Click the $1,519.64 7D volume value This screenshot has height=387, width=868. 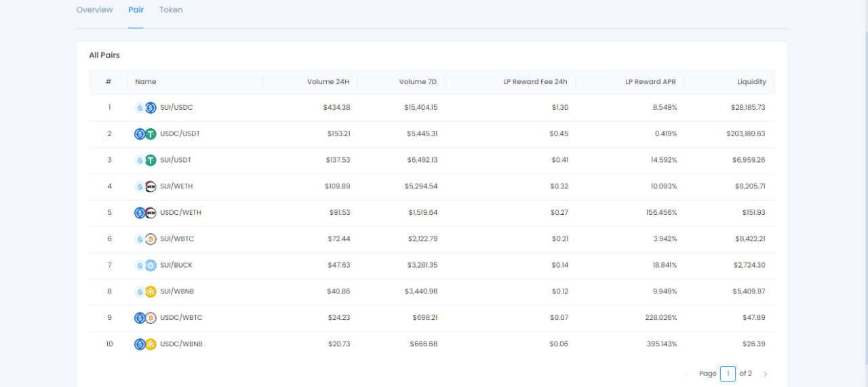pos(423,213)
